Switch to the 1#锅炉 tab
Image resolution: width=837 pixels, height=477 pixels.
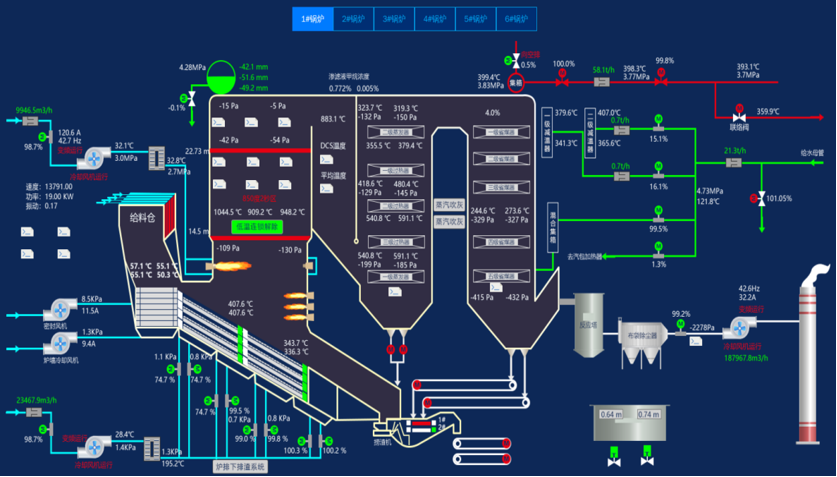(x=313, y=19)
